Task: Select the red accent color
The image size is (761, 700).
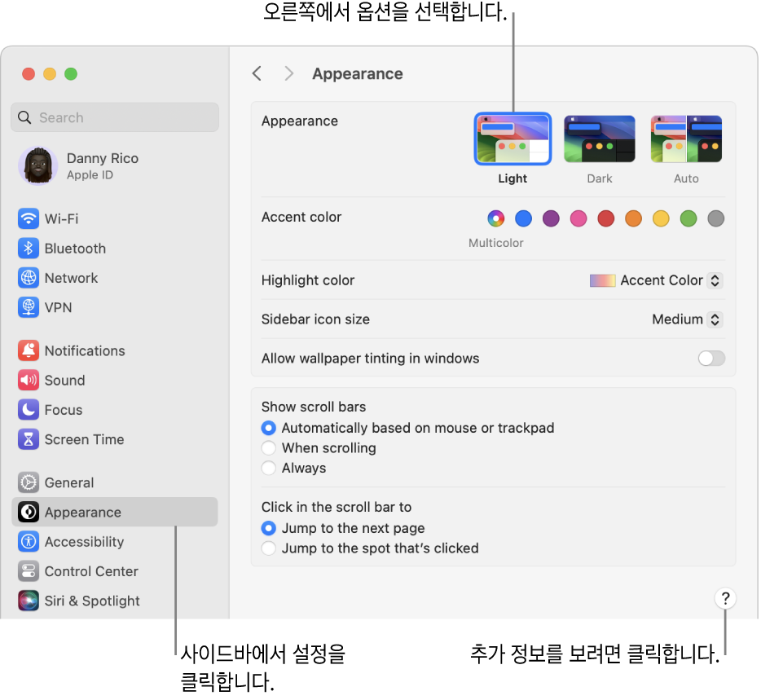Action: pos(605,218)
